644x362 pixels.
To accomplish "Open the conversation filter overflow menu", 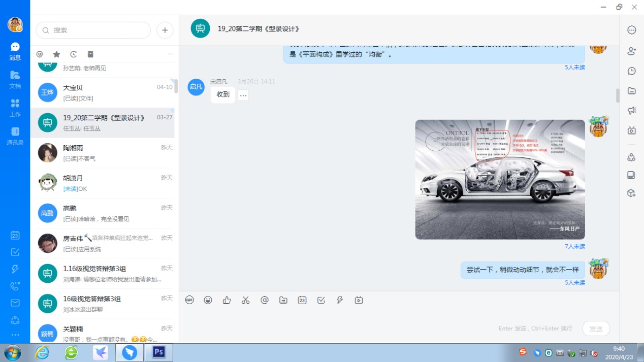I will [170, 54].
